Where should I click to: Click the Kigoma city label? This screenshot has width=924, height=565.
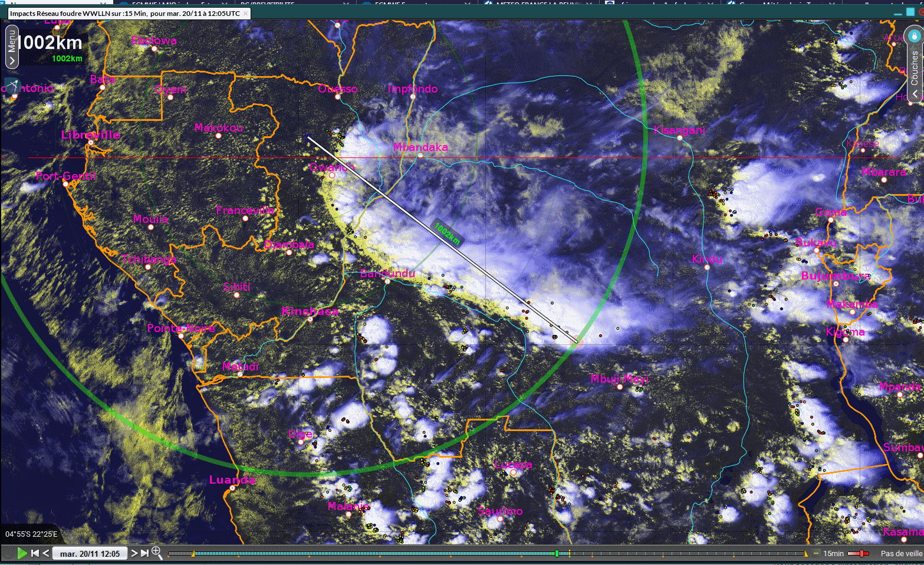845,331
